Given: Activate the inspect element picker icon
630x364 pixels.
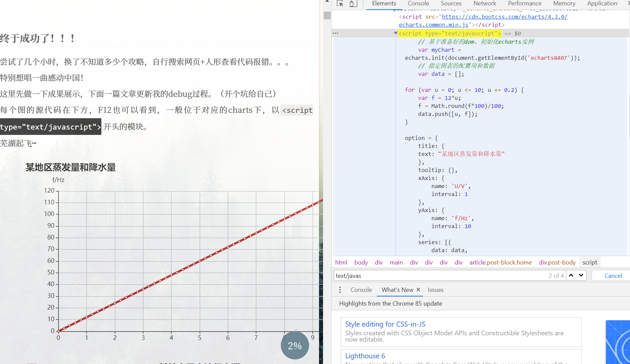Looking at the screenshot, I should [x=340, y=4].
